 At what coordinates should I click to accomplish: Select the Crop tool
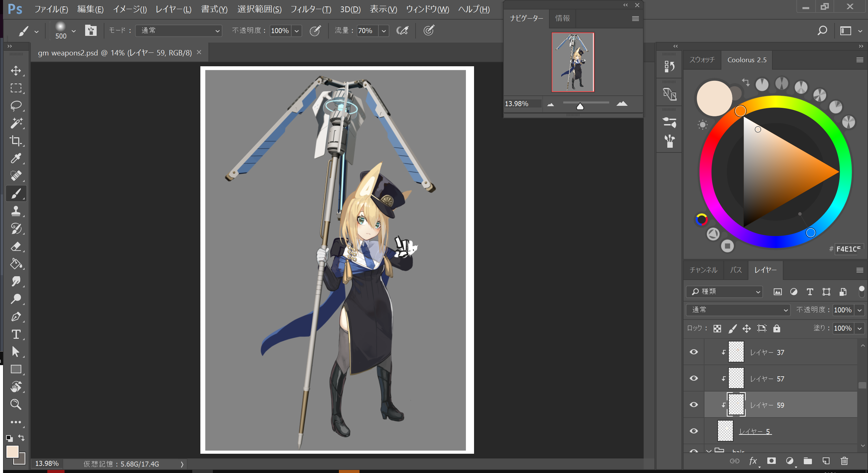coord(16,141)
